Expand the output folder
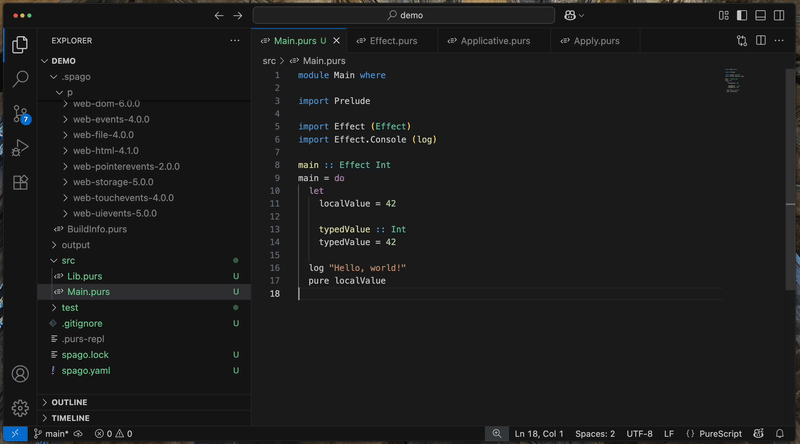The width and height of the screenshot is (800, 444). click(x=144, y=245)
